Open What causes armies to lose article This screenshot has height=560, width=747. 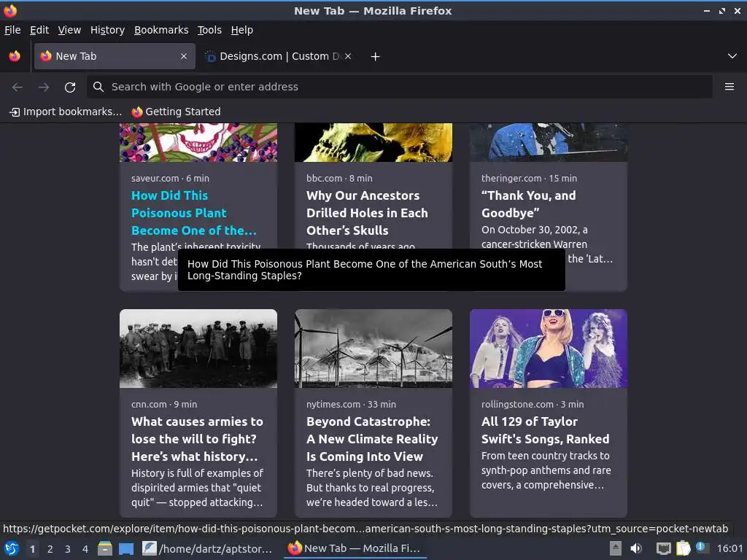click(197, 439)
